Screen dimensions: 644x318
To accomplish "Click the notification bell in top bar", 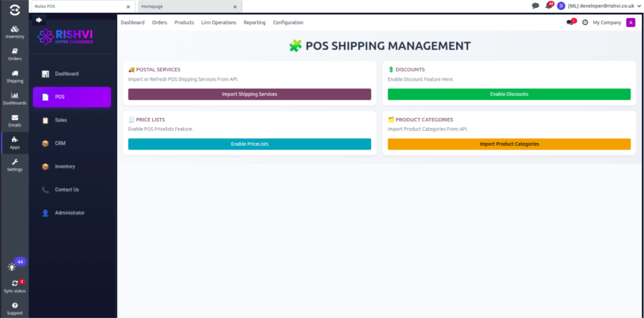I will tap(548, 6).
